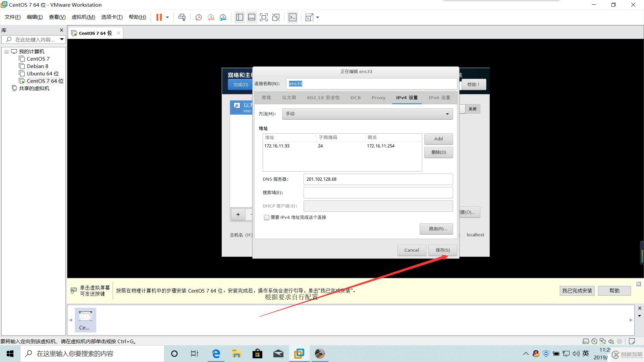Screen dimensions: 644x362
Task: Click the network adapter status bar icon
Action: (x=603, y=341)
